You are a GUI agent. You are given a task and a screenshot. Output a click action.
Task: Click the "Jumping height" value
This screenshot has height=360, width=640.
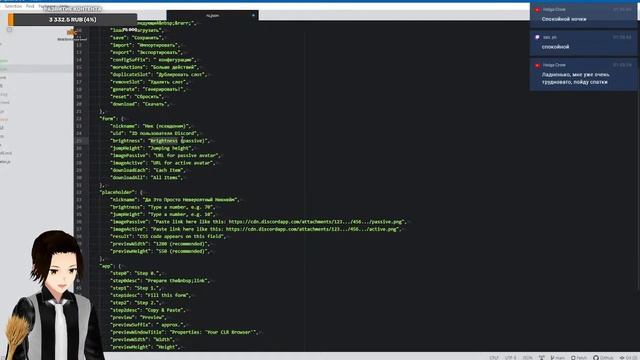(171, 148)
